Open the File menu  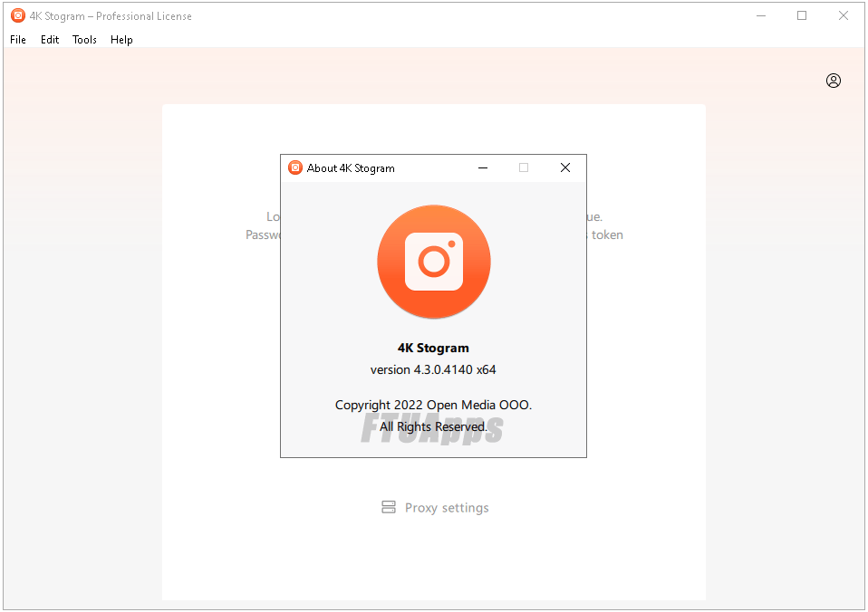(x=18, y=39)
